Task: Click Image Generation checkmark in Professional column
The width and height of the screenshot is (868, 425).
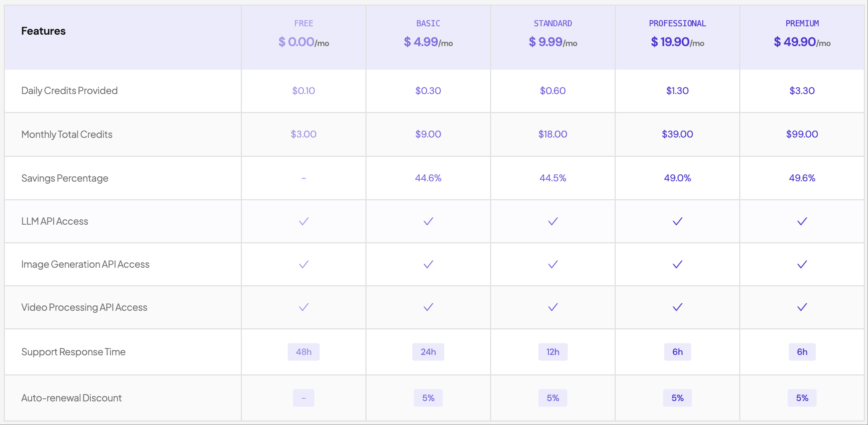Action: tap(677, 264)
